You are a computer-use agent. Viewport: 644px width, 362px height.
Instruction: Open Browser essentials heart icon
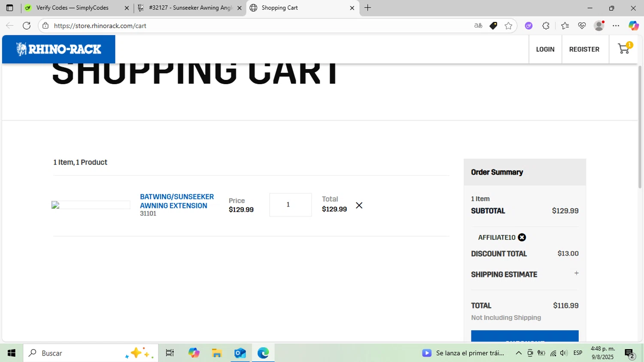point(582,26)
